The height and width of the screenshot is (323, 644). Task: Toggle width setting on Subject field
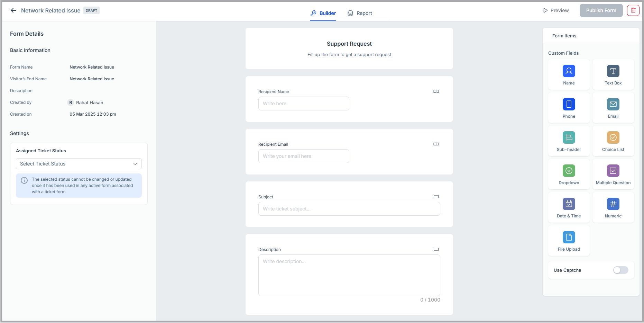(x=436, y=197)
